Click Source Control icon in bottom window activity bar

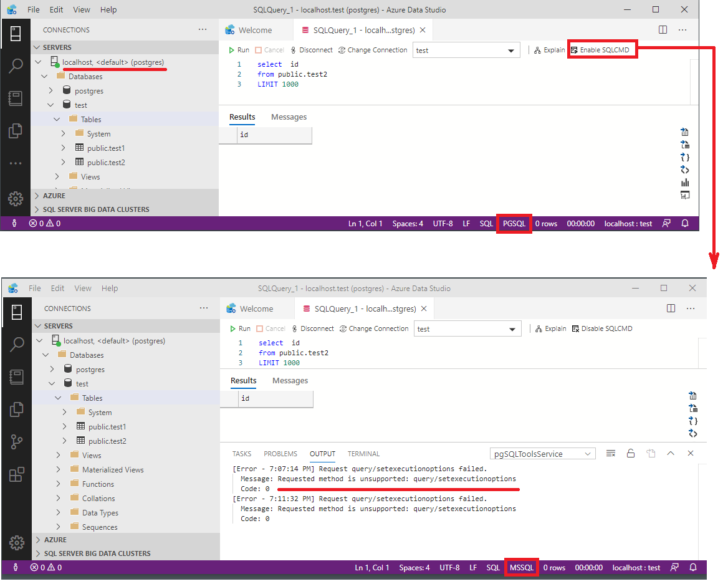[x=17, y=441]
